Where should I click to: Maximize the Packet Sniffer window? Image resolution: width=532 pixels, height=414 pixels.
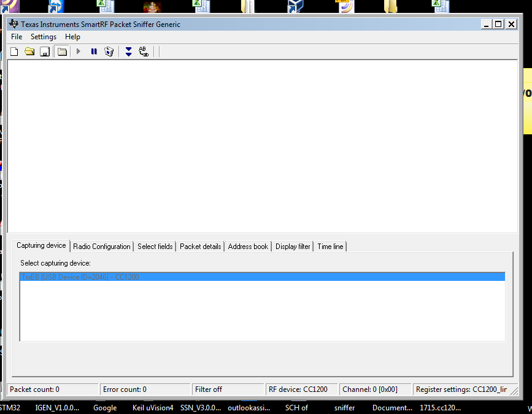498,24
